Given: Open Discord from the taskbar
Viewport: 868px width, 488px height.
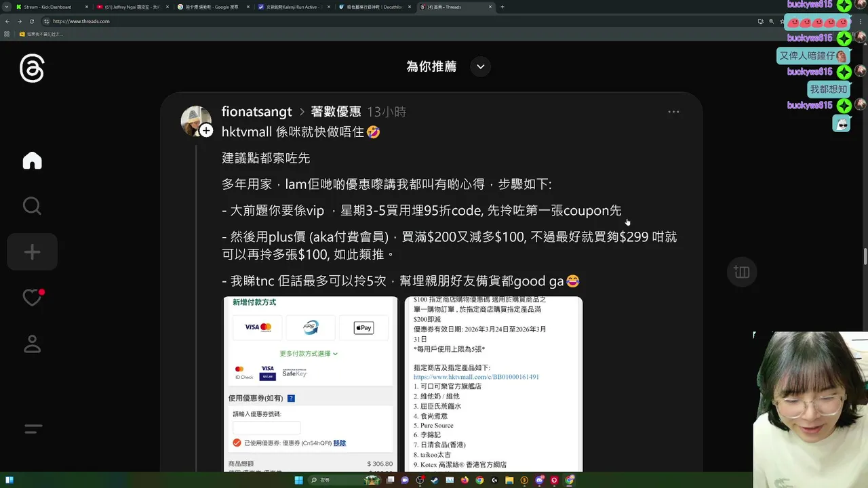Looking at the screenshot, I should pos(540,480).
